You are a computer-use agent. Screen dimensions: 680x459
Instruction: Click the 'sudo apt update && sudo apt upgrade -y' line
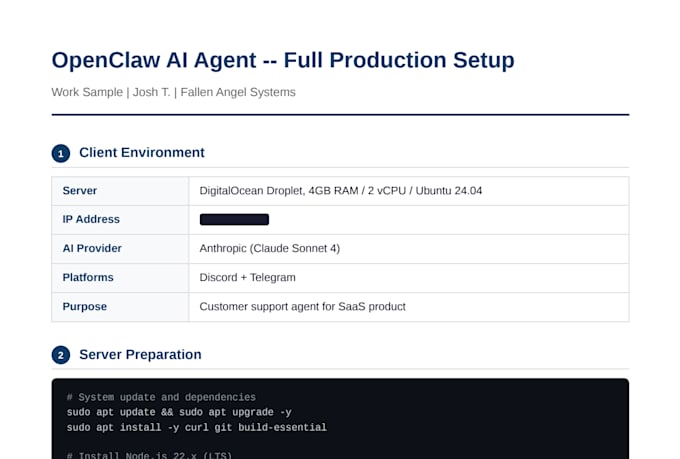179,412
